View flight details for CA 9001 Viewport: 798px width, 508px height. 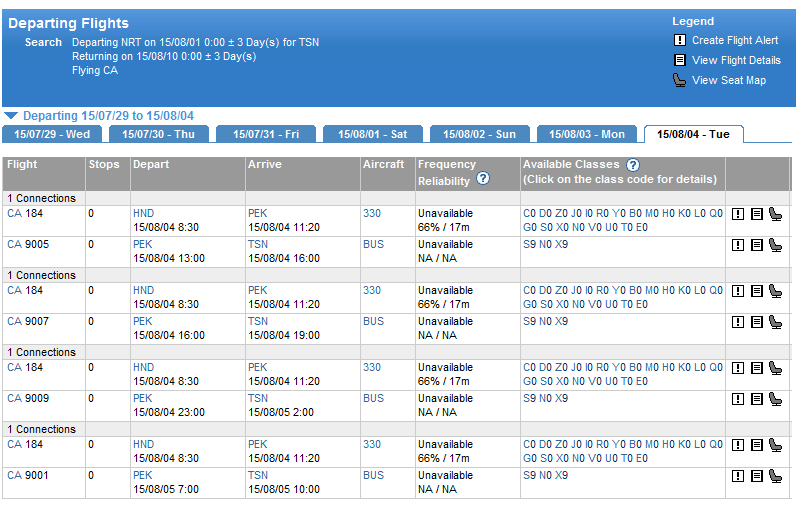tap(757, 476)
